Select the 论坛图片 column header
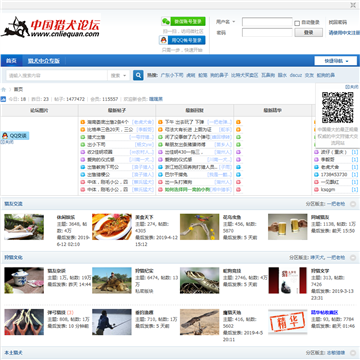Viewport: 360px width, 360px height. (39, 110)
